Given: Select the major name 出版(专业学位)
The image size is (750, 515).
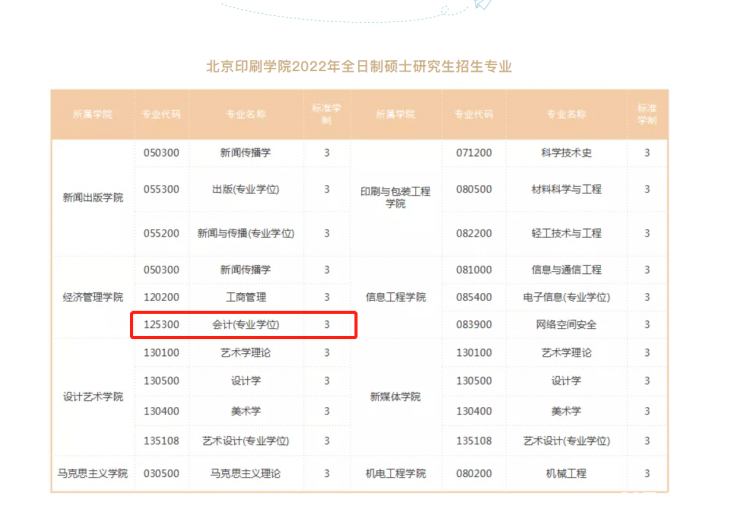Looking at the screenshot, I should (x=246, y=189).
